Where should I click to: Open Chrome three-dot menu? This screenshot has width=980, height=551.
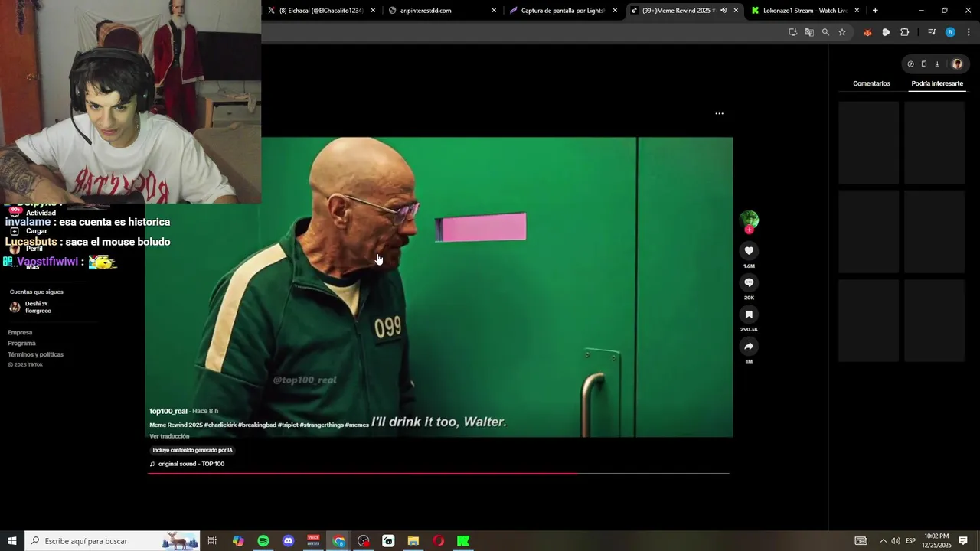[969, 32]
